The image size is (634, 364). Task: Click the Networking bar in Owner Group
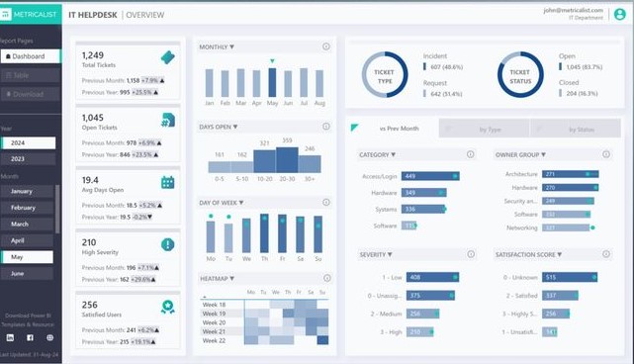(x=566, y=227)
